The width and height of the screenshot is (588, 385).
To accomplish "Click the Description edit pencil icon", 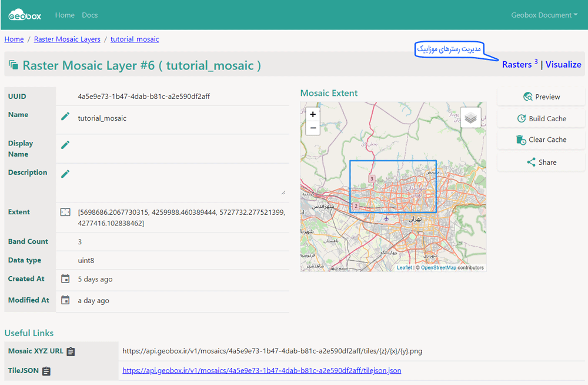I will [x=65, y=174].
